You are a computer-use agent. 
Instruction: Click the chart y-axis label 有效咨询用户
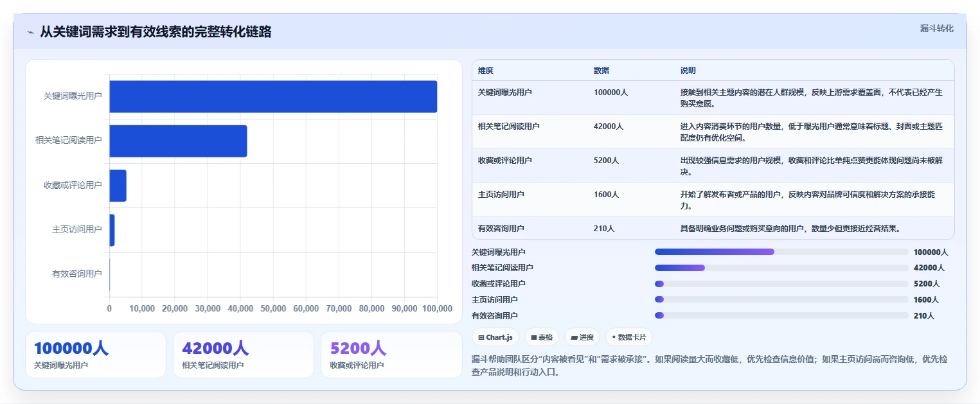click(x=76, y=274)
